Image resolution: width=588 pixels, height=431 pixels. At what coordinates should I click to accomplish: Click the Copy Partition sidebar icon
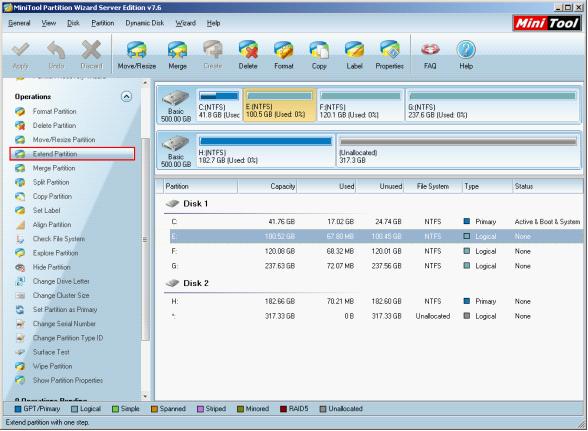pyautogui.click(x=20, y=197)
